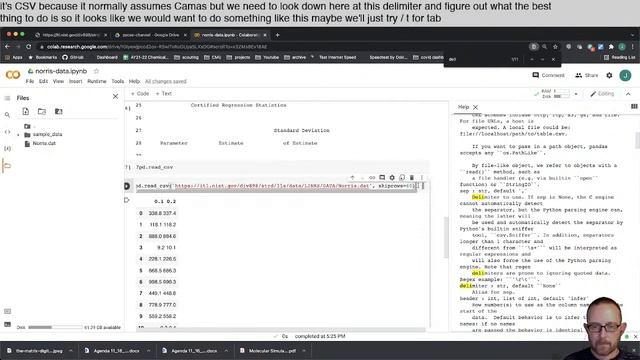Image resolution: width=640 pixels, height=360 pixels.
Task: Open a new Chrome tab
Action: click(278, 35)
